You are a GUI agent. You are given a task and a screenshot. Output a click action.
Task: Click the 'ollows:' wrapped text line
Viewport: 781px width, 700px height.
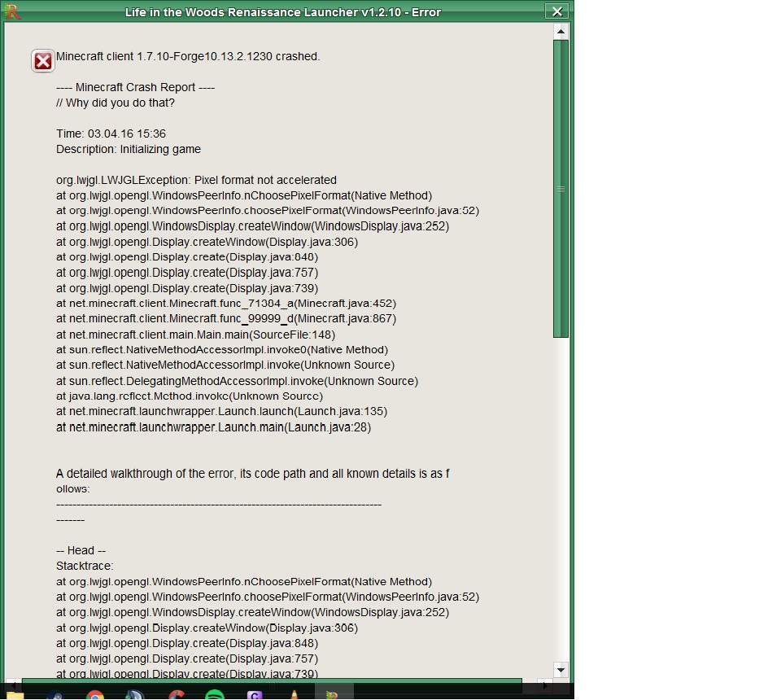coord(72,488)
